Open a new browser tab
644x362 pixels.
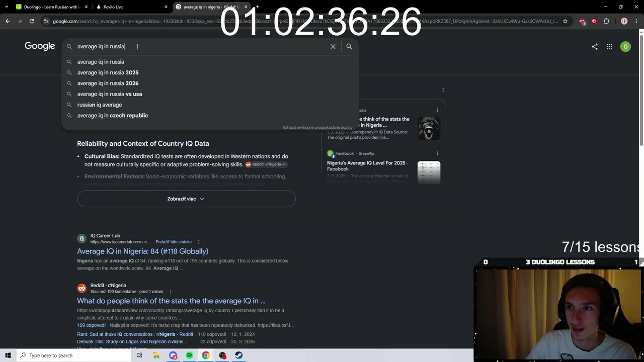tap(257, 7)
